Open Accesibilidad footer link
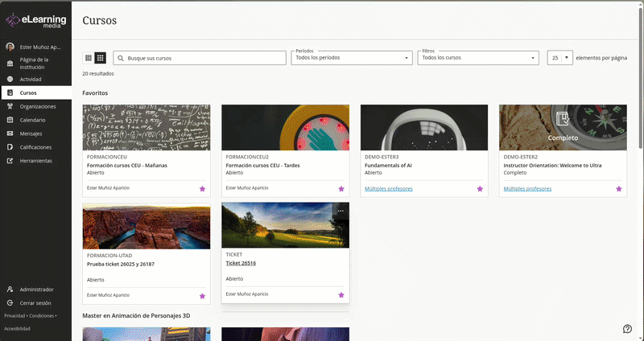Image resolution: width=644 pixels, height=341 pixels. click(17, 329)
